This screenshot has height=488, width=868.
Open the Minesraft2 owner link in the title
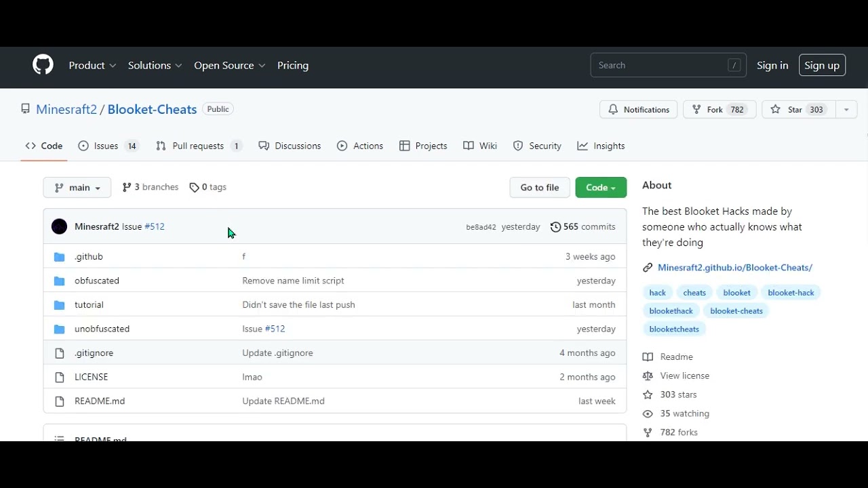66,109
